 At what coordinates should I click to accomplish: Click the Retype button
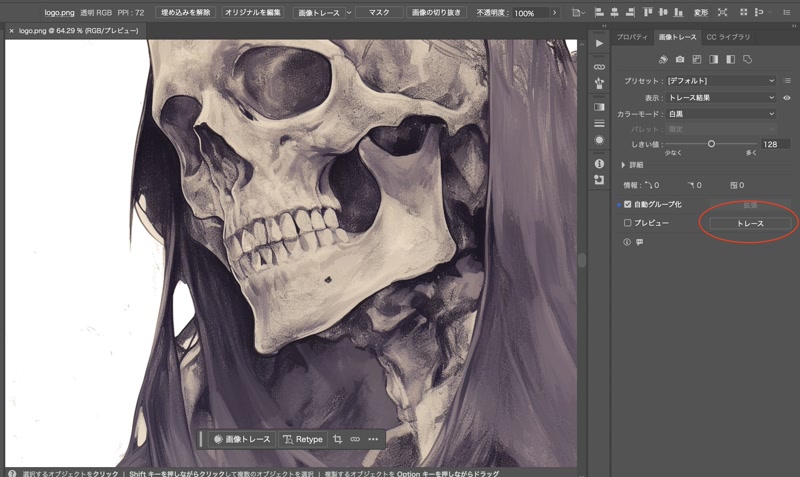pyautogui.click(x=303, y=439)
